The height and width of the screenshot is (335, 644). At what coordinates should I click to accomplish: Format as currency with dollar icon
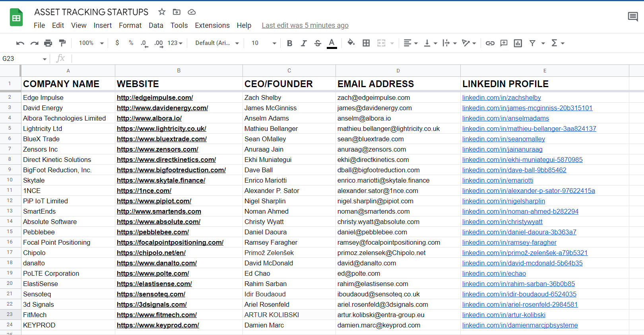[117, 43]
